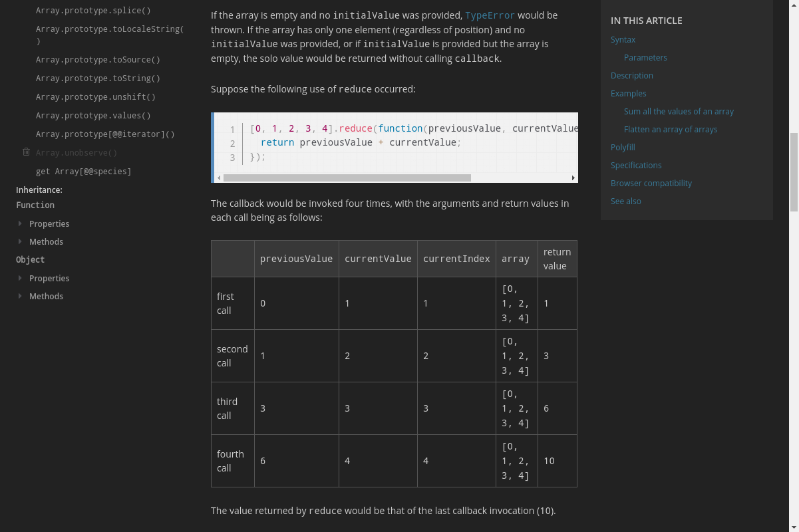Go to Array.prototype.toSource() page

[x=98, y=60]
